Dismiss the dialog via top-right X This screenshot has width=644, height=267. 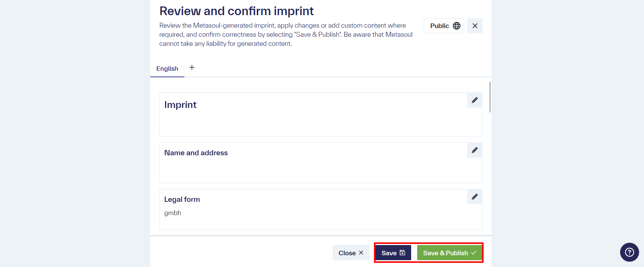[474, 25]
